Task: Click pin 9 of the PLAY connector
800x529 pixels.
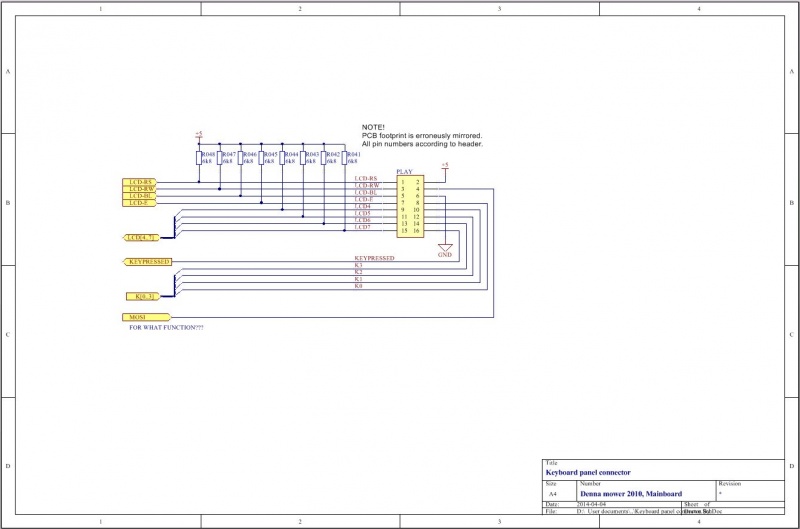Action: tap(403, 210)
